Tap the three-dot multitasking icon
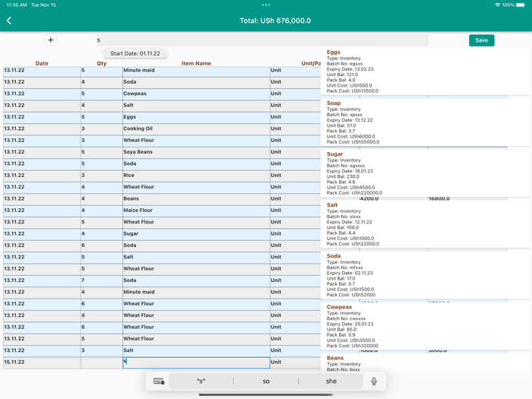532x399 pixels. tap(266, 5)
